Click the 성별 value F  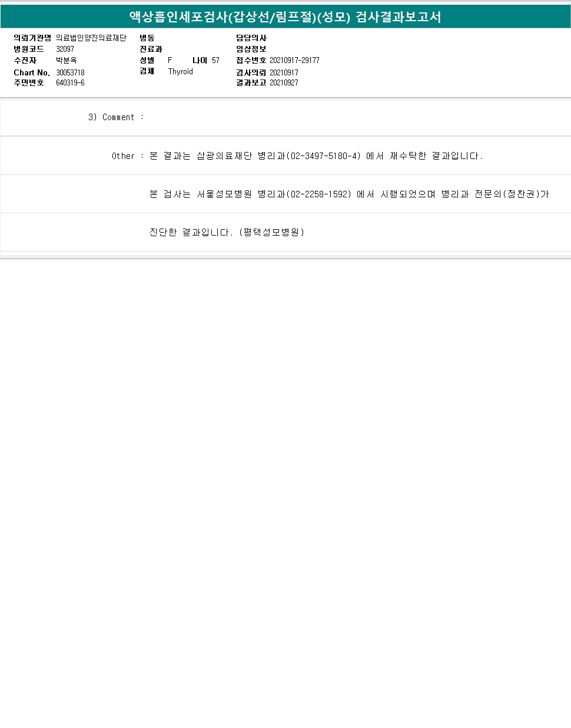170,61
